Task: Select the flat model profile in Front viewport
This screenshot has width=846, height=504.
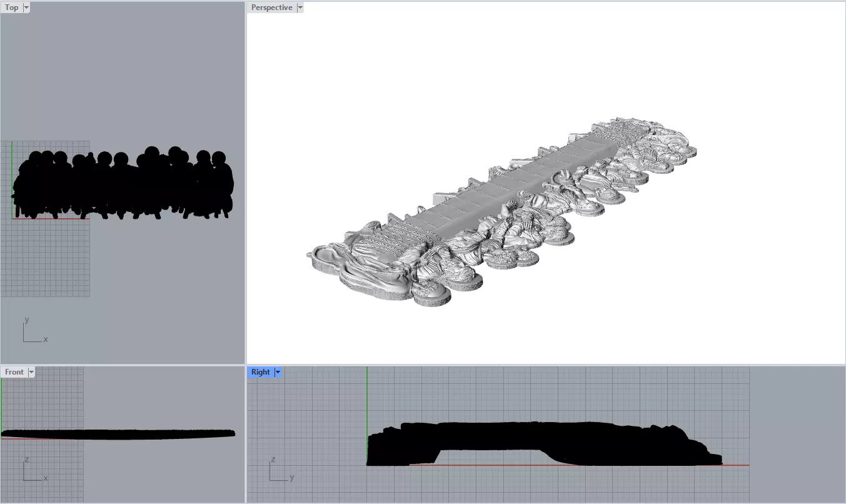Action: pyautogui.click(x=118, y=433)
